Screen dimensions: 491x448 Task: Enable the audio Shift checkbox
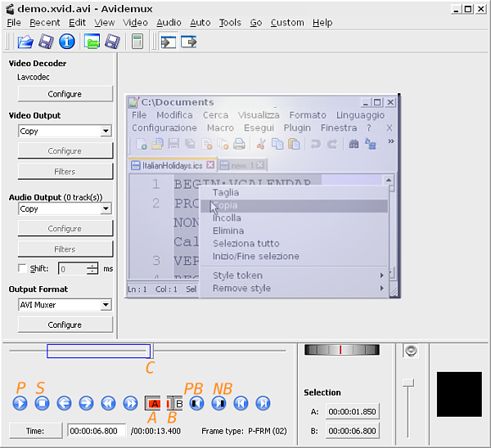tap(22, 268)
